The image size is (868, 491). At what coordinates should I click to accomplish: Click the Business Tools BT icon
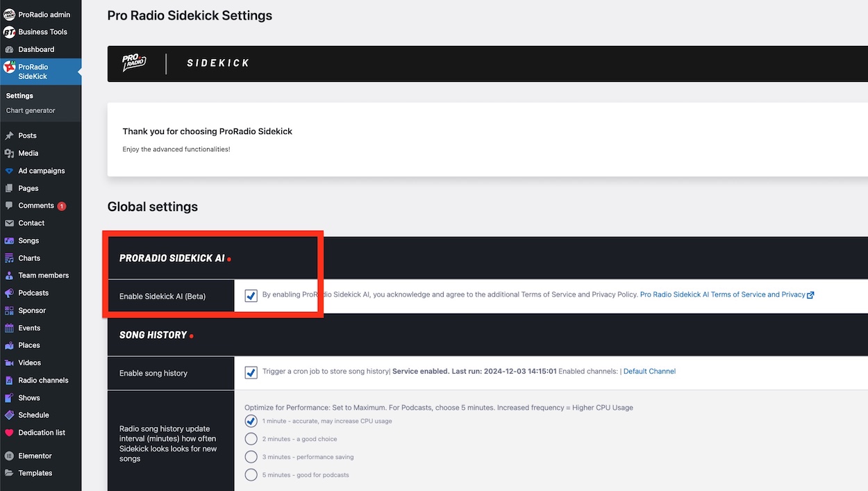(x=9, y=32)
